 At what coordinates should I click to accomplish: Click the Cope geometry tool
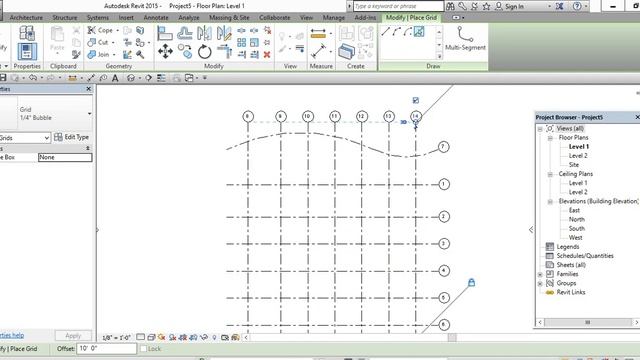[101, 30]
